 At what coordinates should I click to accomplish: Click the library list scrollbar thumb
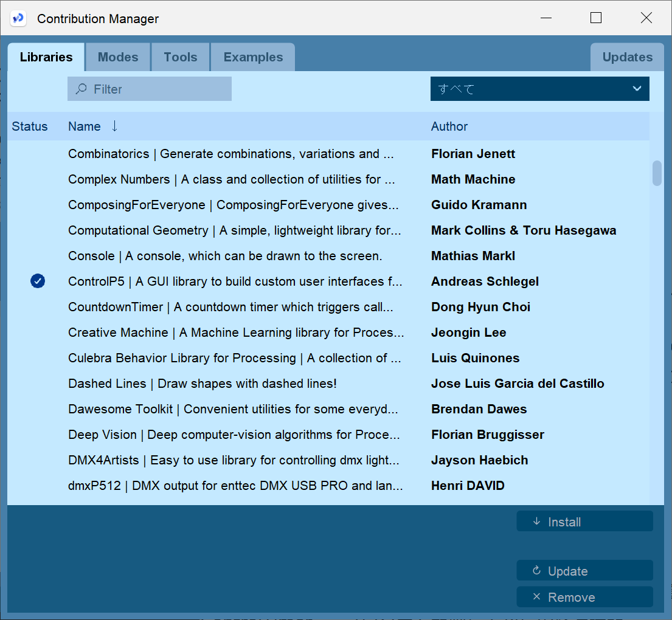(x=657, y=173)
